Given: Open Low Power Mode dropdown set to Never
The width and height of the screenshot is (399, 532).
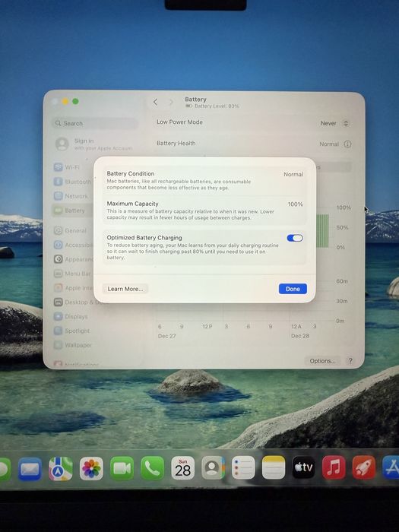Looking at the screenshot, I should click(335, 123).
